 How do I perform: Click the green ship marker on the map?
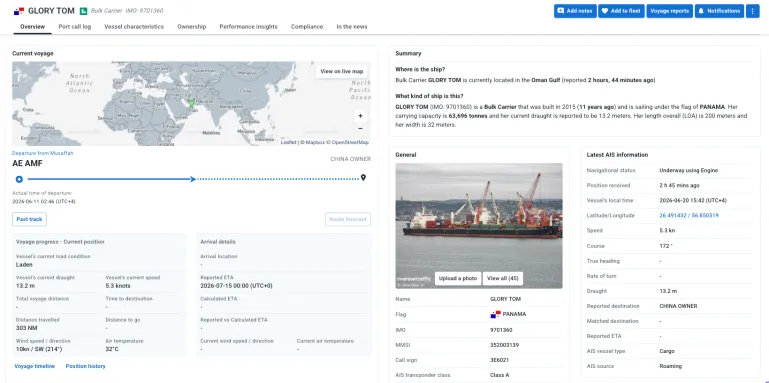(191, 103)
